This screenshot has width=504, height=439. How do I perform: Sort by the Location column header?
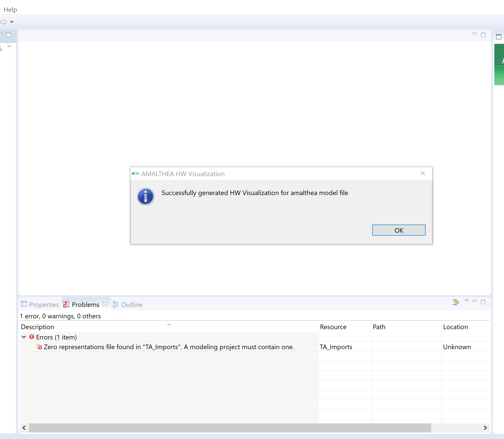tap(466, 327)
